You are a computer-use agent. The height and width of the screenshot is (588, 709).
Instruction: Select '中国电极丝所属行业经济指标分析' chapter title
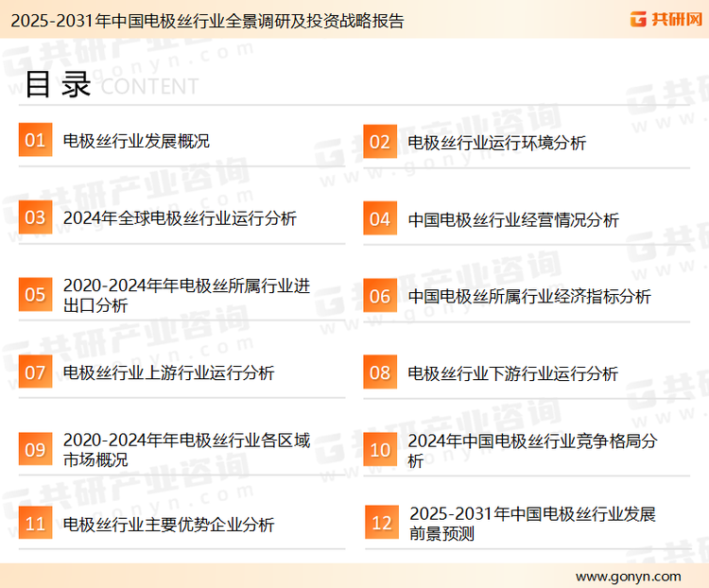tap(529, 297)
